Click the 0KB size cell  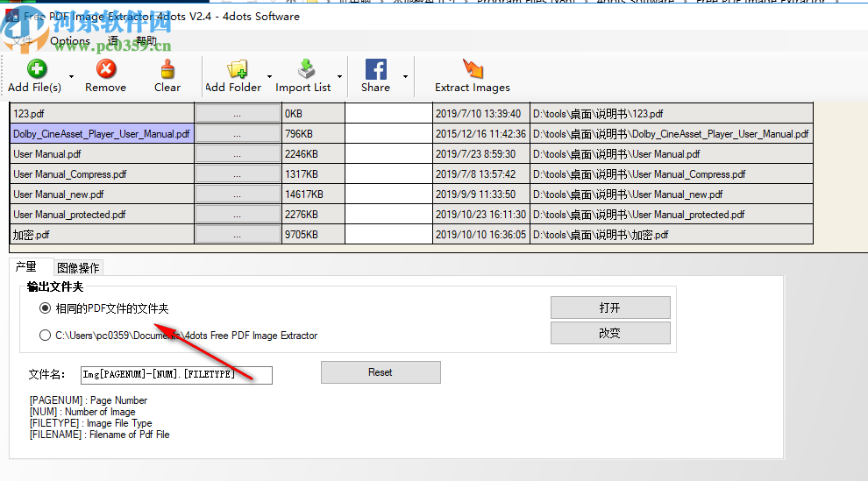tap(313, 114)
